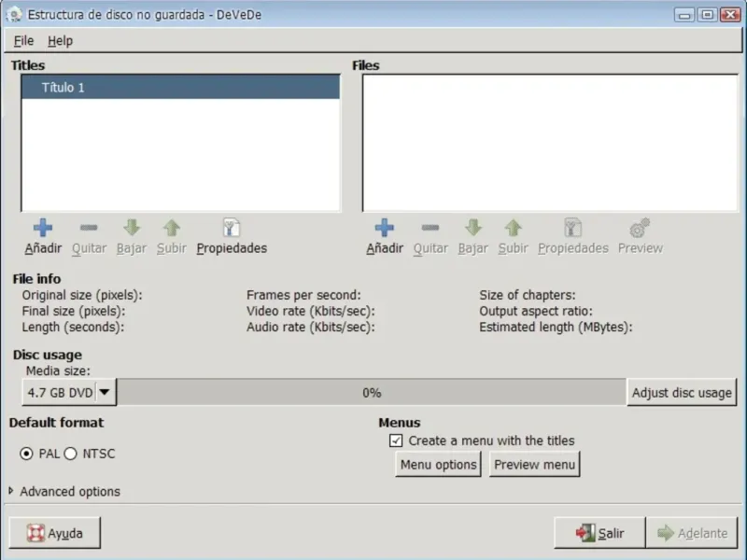The image size is (747, 560).
Task: Click inside the empty Files list box
Action: point(550,143)
